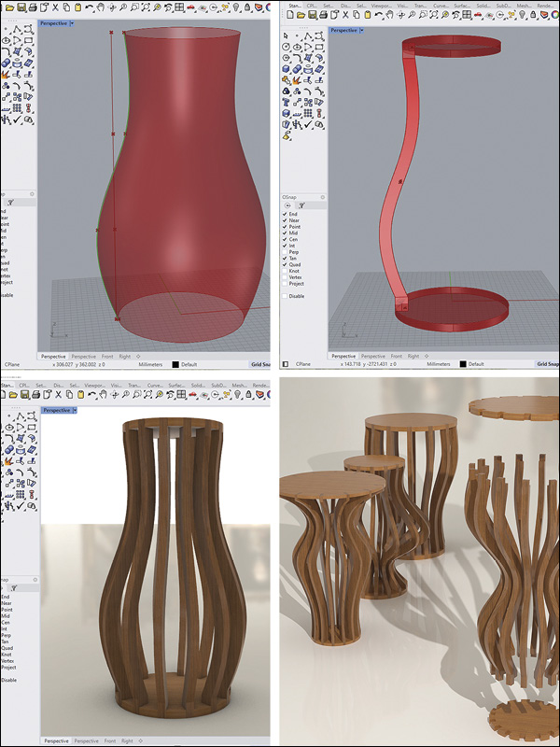Switch to Right viewport tab in red vase window
The image size is (560, 747).
click(x=125, y=357)
